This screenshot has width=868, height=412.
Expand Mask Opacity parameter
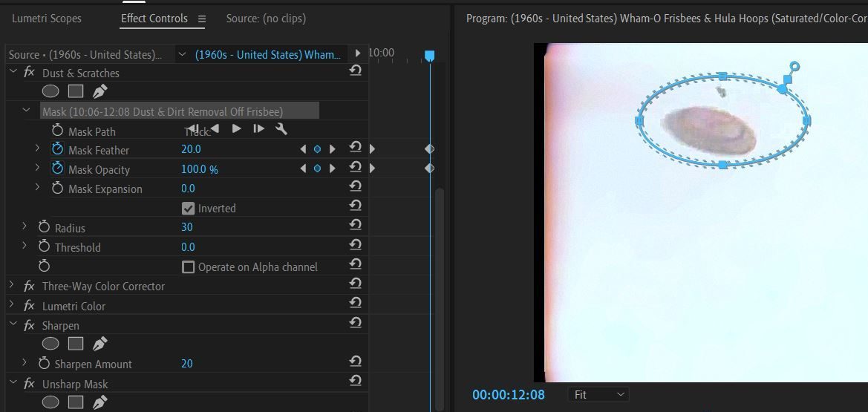37,167
